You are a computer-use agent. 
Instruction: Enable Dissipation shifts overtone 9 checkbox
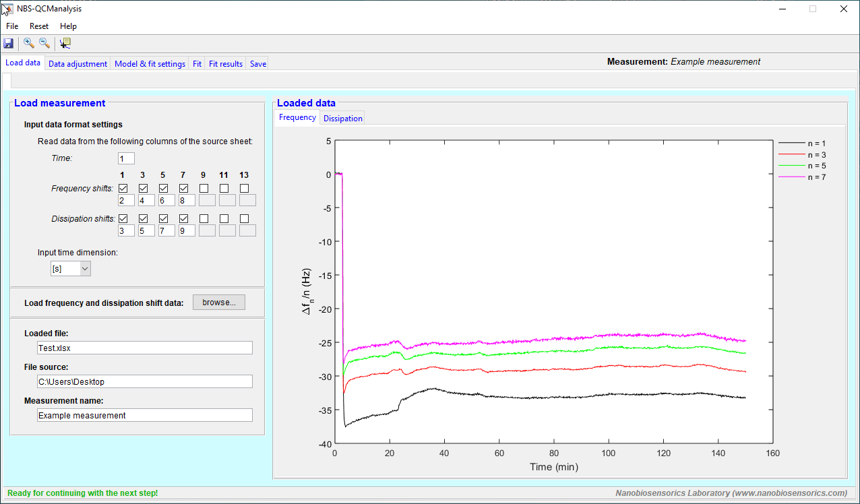click(204, 219)
